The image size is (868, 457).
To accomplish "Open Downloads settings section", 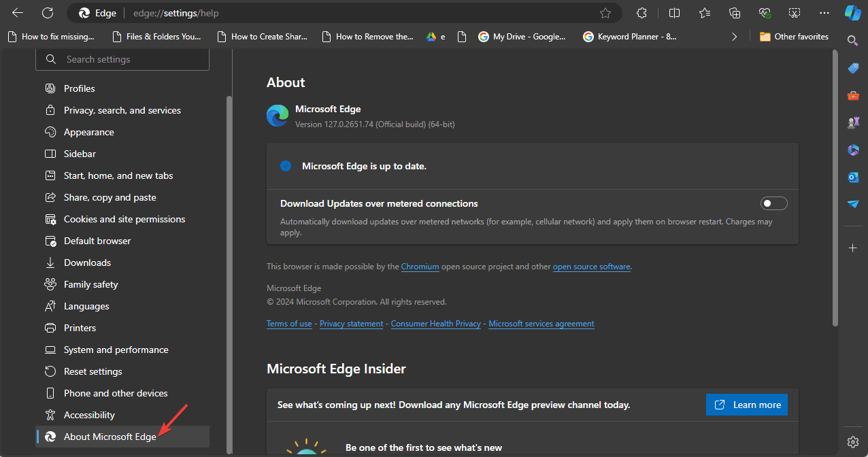I will point(122,263).
